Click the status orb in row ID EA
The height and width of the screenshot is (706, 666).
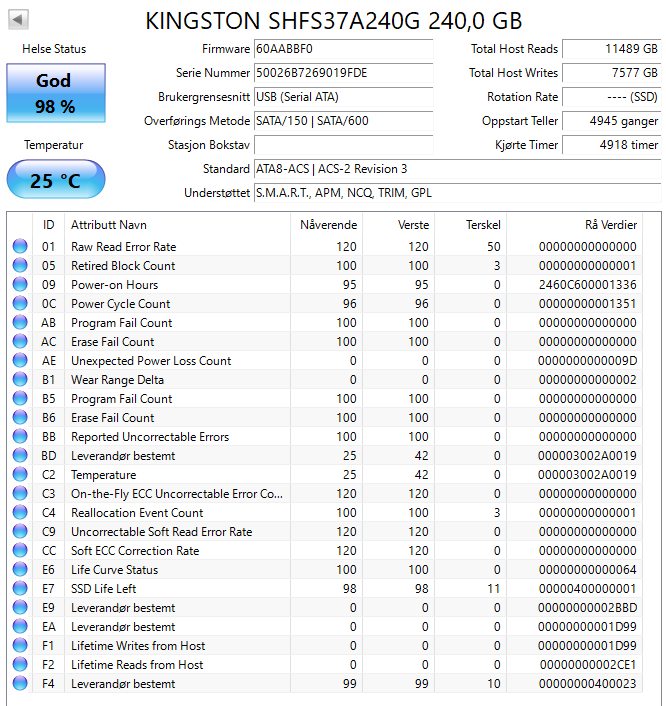click(20, 627)
